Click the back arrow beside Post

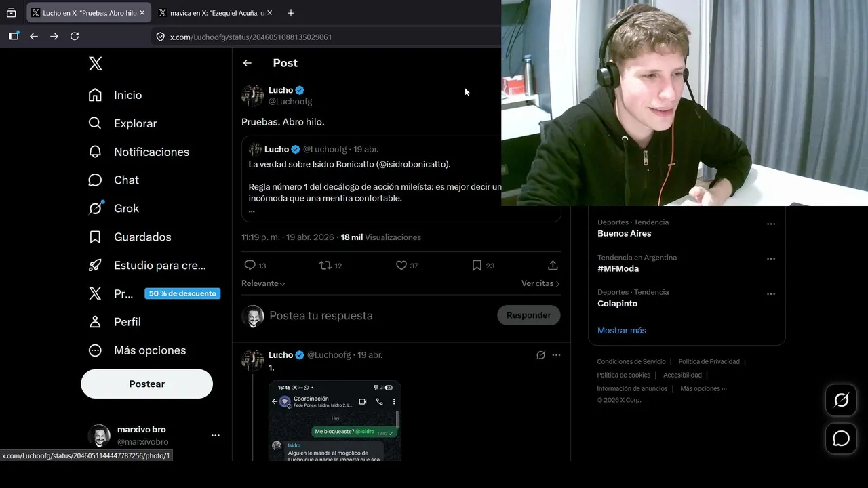248,63
